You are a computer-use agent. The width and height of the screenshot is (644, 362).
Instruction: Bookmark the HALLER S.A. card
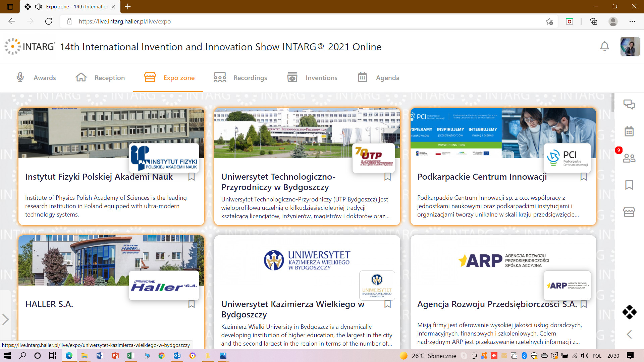(192, 304)
